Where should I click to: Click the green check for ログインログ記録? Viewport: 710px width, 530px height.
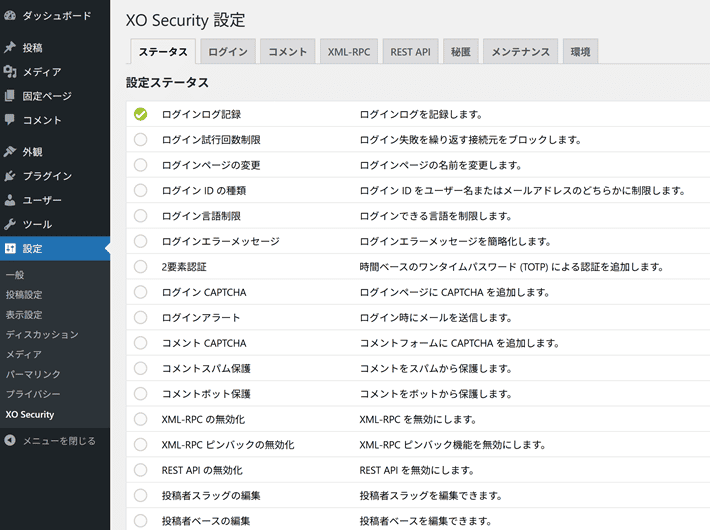point(140,114)
